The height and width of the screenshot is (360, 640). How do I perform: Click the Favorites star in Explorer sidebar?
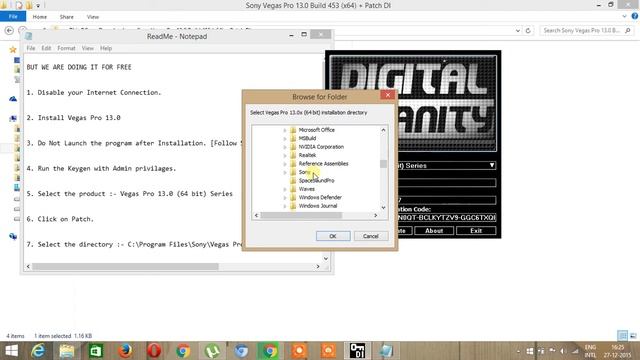click(x=13, y=50)
